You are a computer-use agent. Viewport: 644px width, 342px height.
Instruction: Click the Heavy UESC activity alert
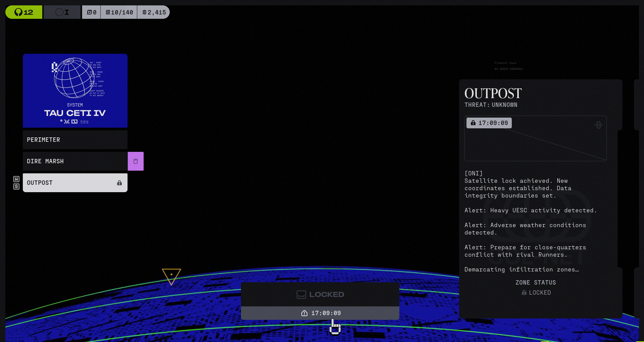(x=531, y=210)
